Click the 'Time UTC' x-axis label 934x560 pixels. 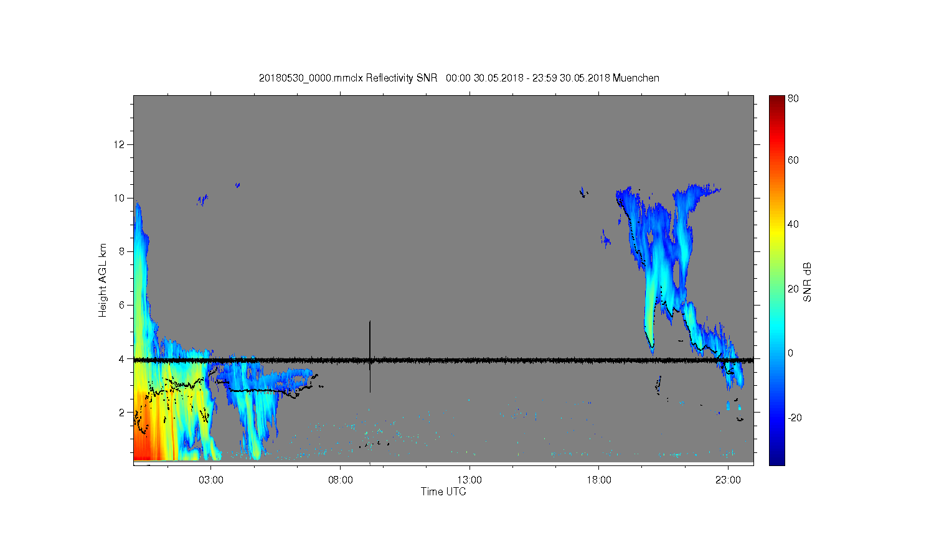pos(443,492)
